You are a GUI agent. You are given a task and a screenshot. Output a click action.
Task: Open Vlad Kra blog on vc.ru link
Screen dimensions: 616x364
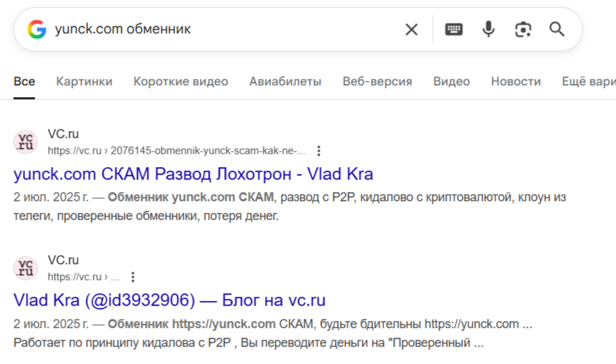click(169, 300)
